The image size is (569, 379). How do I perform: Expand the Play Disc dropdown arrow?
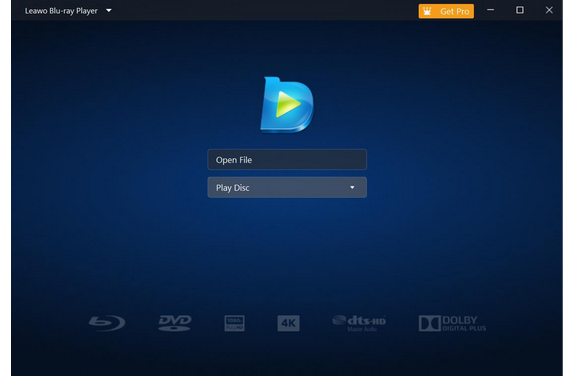[x=352, y=188]
